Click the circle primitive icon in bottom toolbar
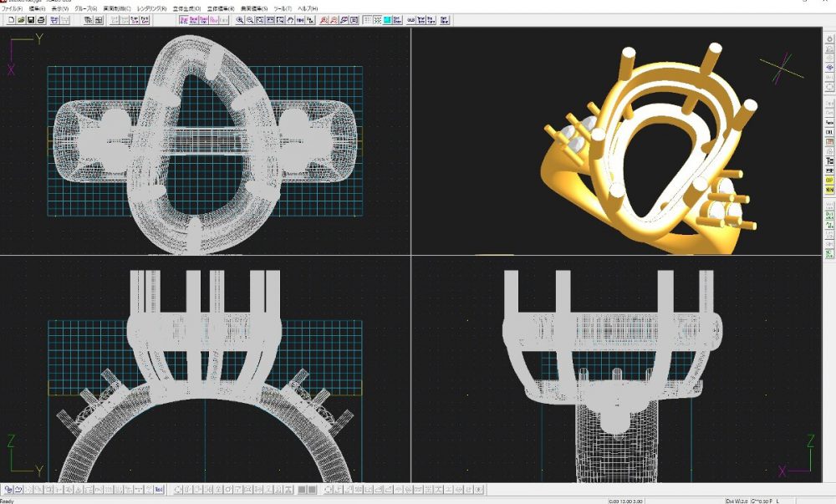 click(x=179, y=489)
